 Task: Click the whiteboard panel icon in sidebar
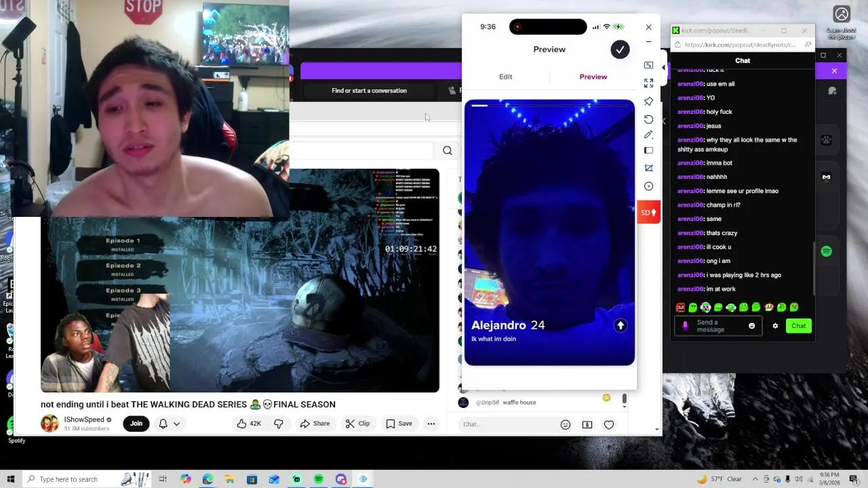coord(649,150)
